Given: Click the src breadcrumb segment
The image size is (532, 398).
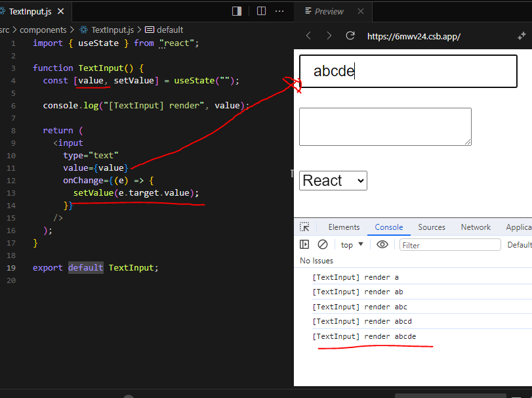Looking at the screenshot, I should (x=5, y=30).
